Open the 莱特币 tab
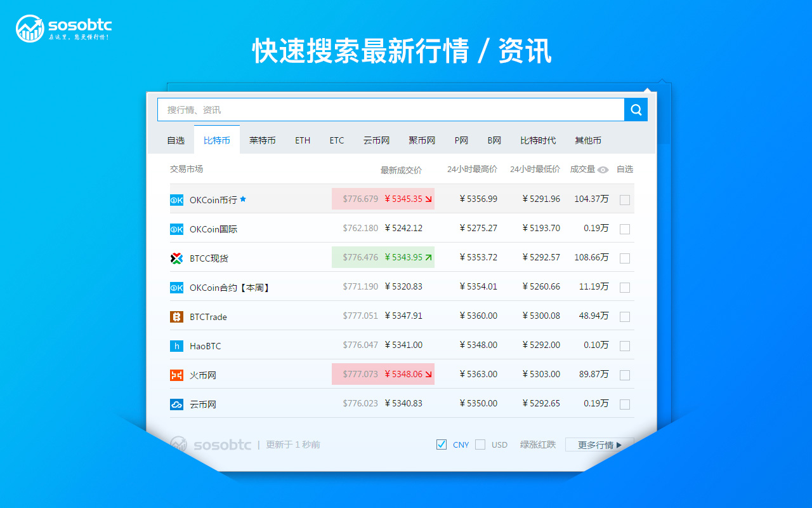 263,140
